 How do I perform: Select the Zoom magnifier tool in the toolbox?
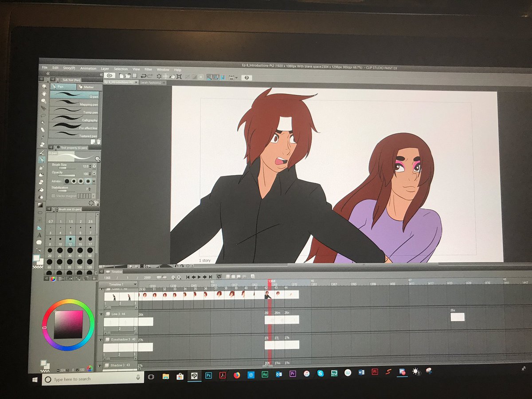[44, 86]
